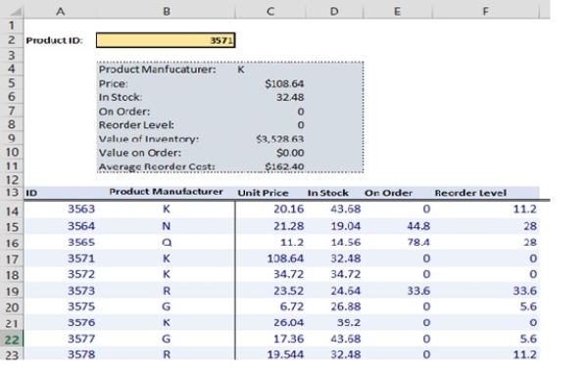Image resolution: width=588 pixels, height=374 pixels.
Task: Select the 'Product Manfucaturer:' label cell
Action: (157, 70)
